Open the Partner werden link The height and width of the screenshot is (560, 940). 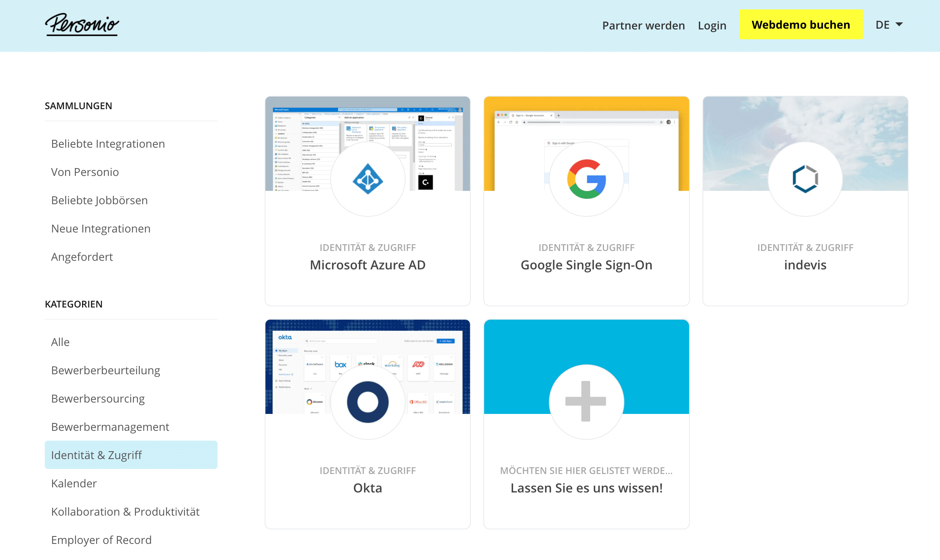coord(643,26)
